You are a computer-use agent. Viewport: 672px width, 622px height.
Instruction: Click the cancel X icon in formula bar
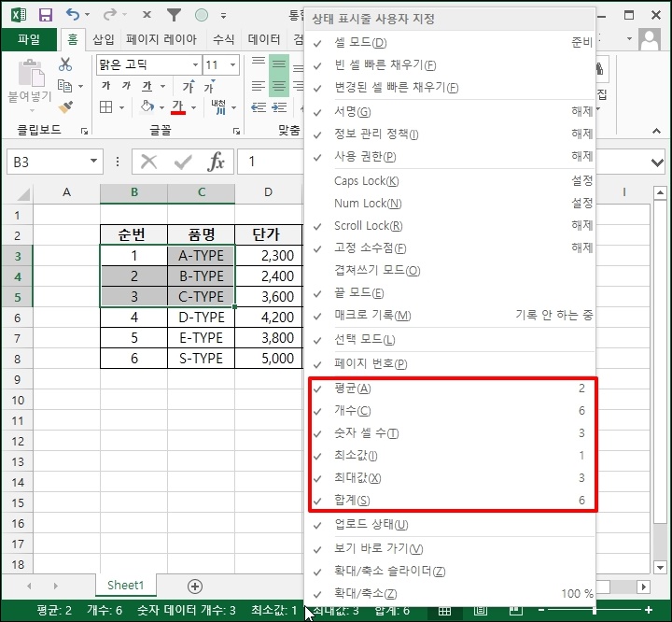click(x=148, y=163)
